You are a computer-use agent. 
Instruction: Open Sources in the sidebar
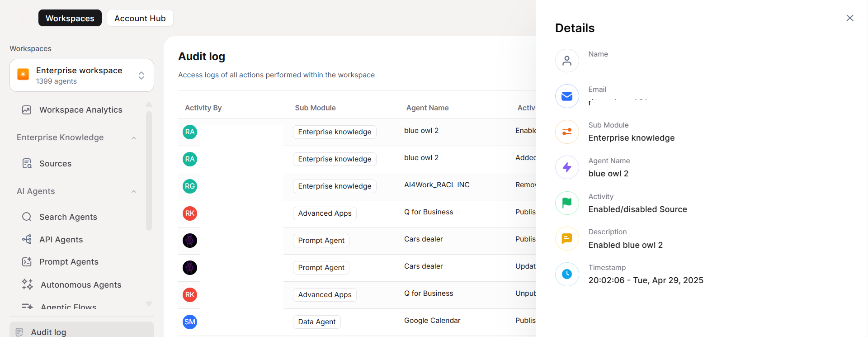(x=55, y=164)
